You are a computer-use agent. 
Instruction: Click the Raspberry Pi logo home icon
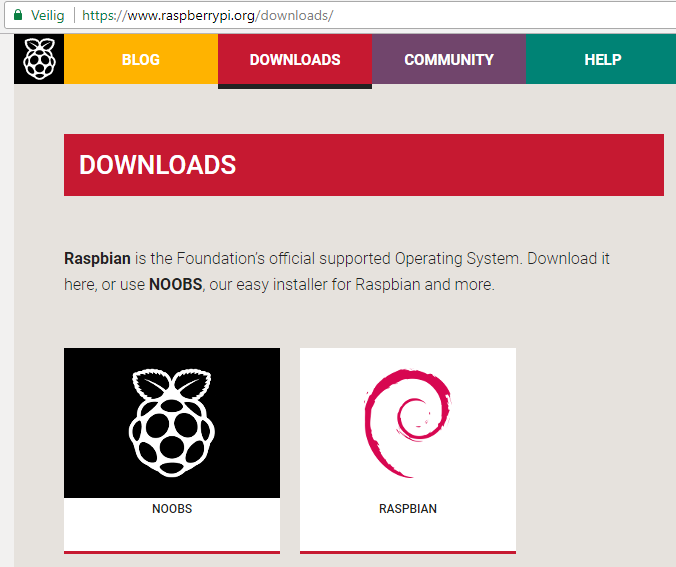point(39,59)
